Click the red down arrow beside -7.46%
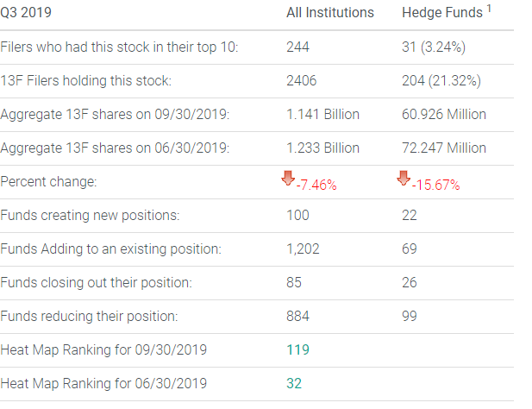Image resolution: width=532 pixels, height=409 pixels. (288, 179)
